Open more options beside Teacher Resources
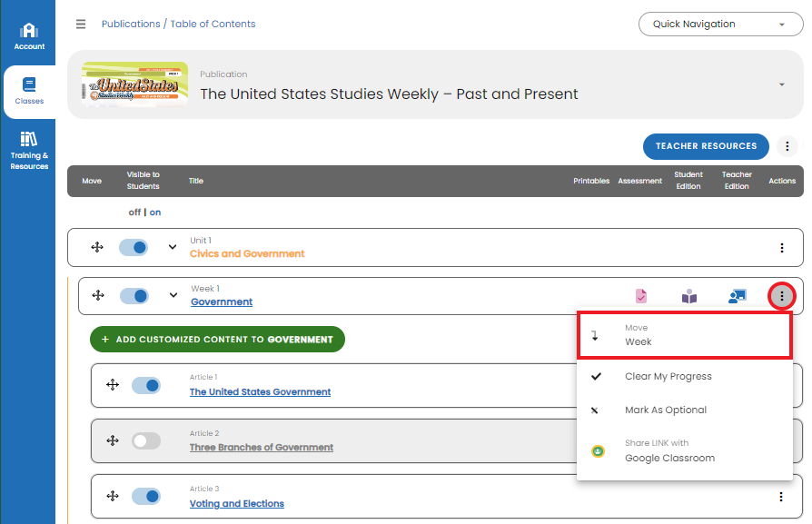Image resolution: width=812 pixels, height=524 pixels. (787, 146)
